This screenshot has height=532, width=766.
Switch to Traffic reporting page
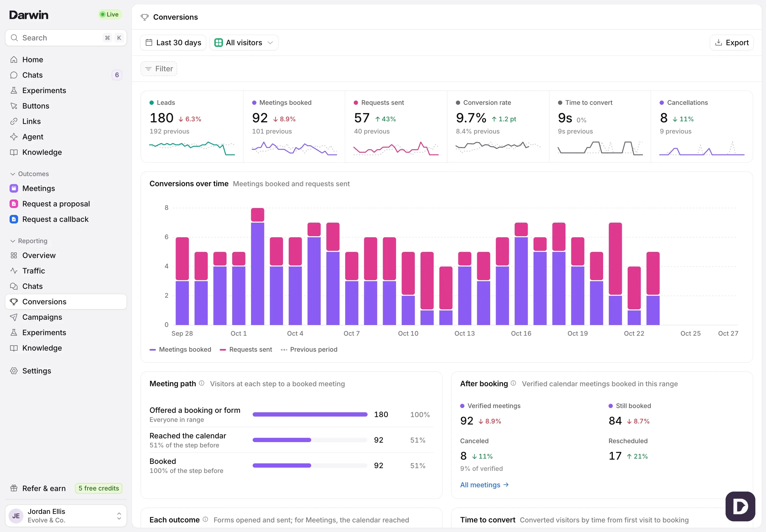(66, 271)
